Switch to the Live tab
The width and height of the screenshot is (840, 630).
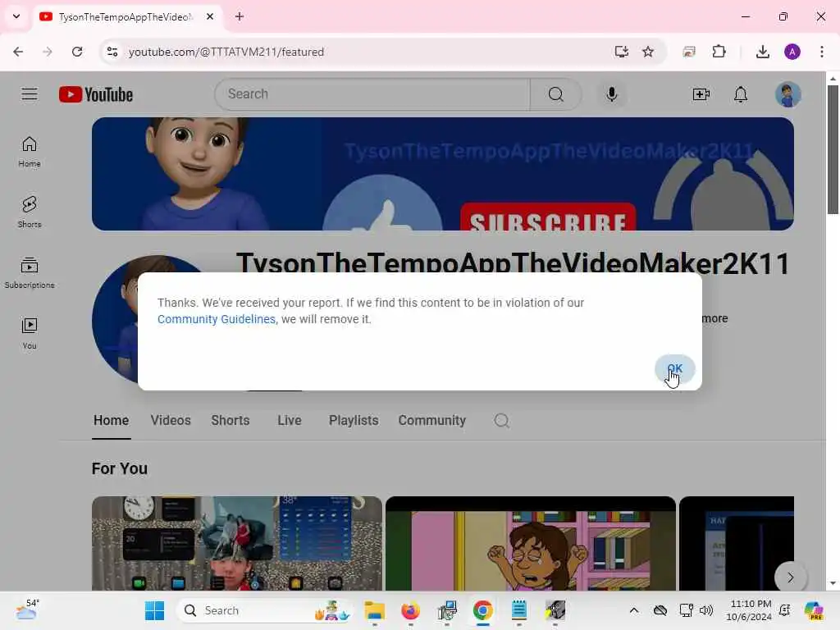pos(290,421)
